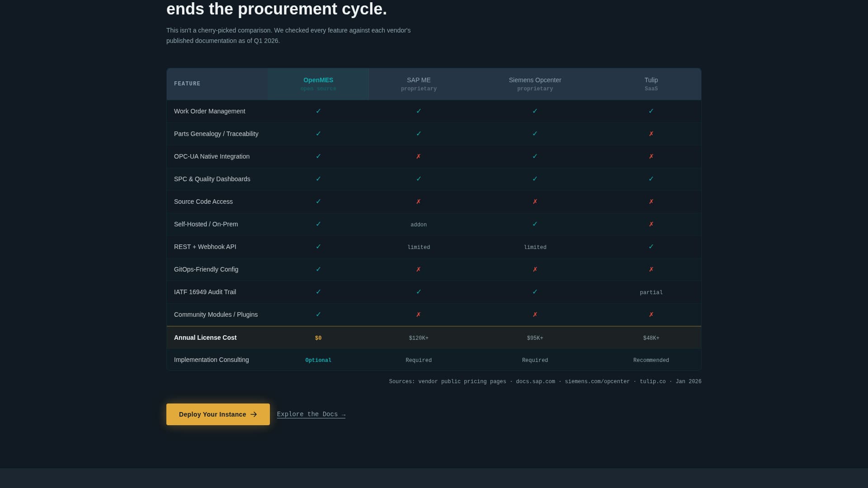Click the Deploy Your Instance button

point(218,414)
